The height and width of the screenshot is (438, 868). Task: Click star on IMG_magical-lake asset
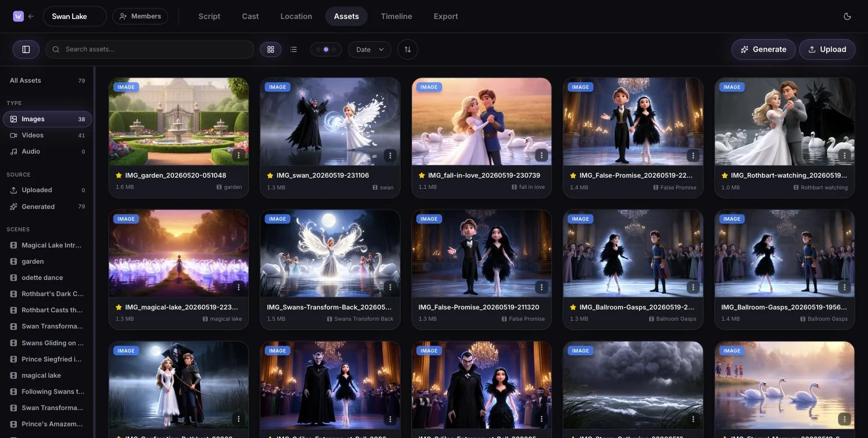(118, 307)
